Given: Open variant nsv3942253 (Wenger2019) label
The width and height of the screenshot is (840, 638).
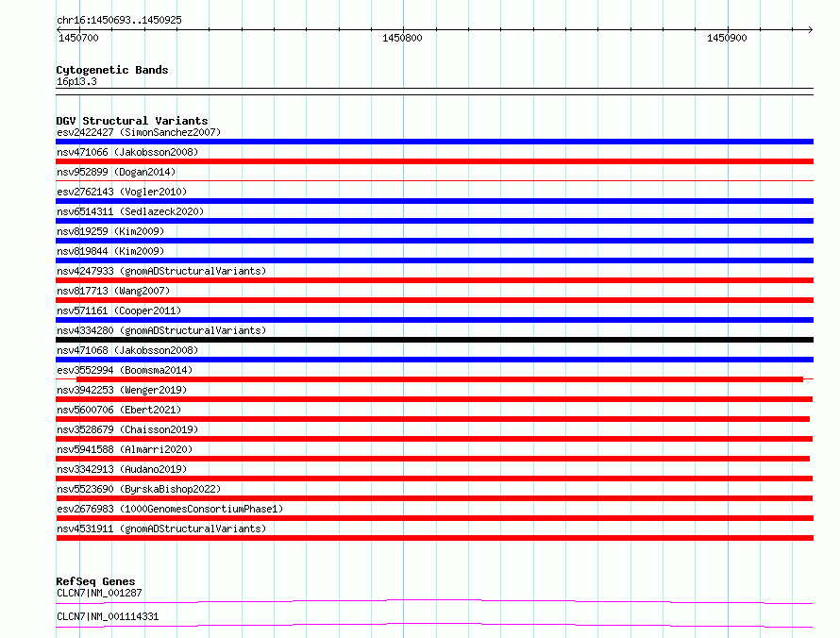Looking at the screenshot, I should pos(122,390).
